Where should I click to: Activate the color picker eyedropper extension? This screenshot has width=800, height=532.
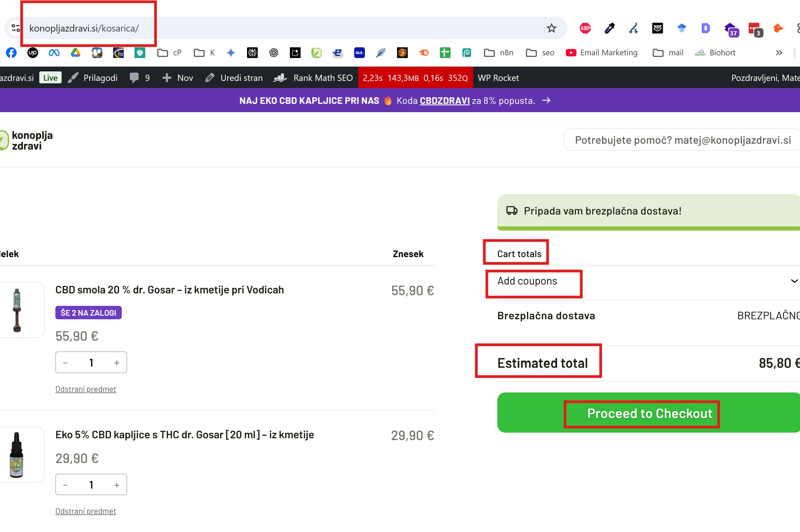pyautogui.click(x=609, y=28)
